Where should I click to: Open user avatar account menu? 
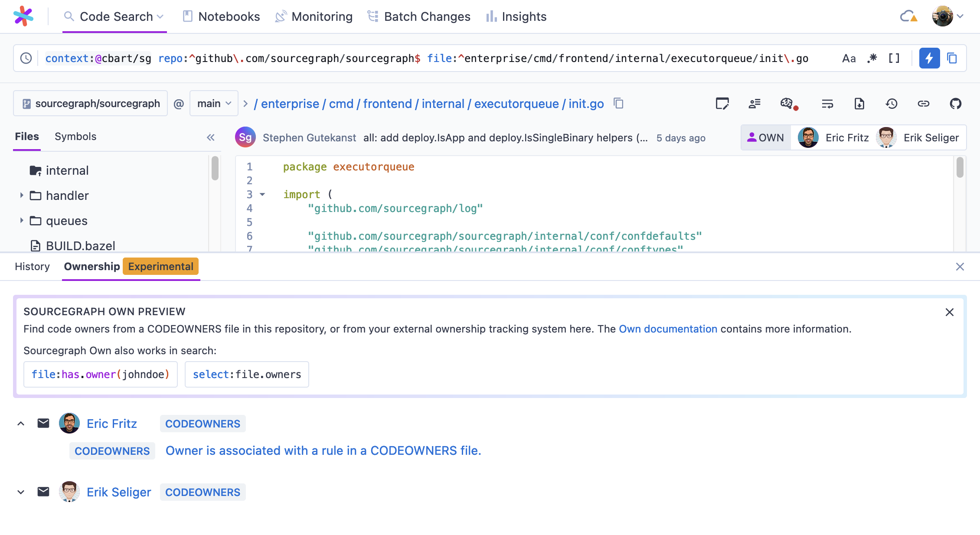click(x=947, y=16)
